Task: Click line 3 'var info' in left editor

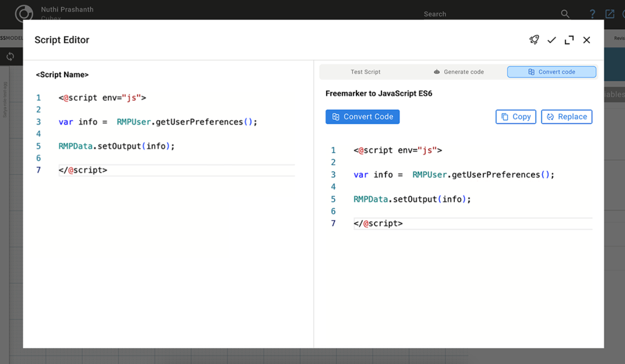Action: pos(158,122)
